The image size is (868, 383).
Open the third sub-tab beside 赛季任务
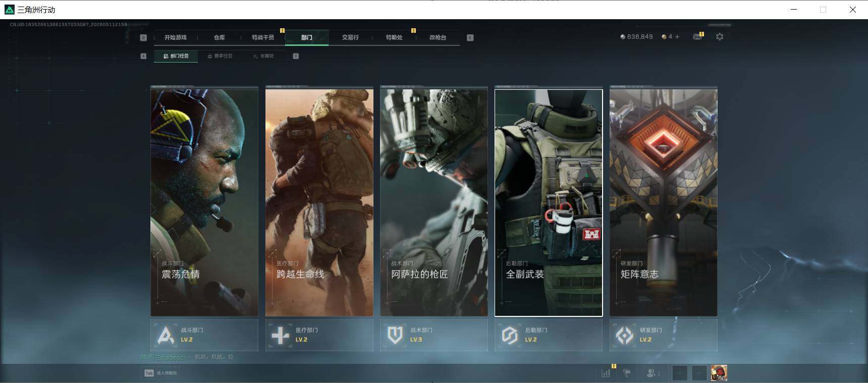pyautogui.click(x=263, y=56)
